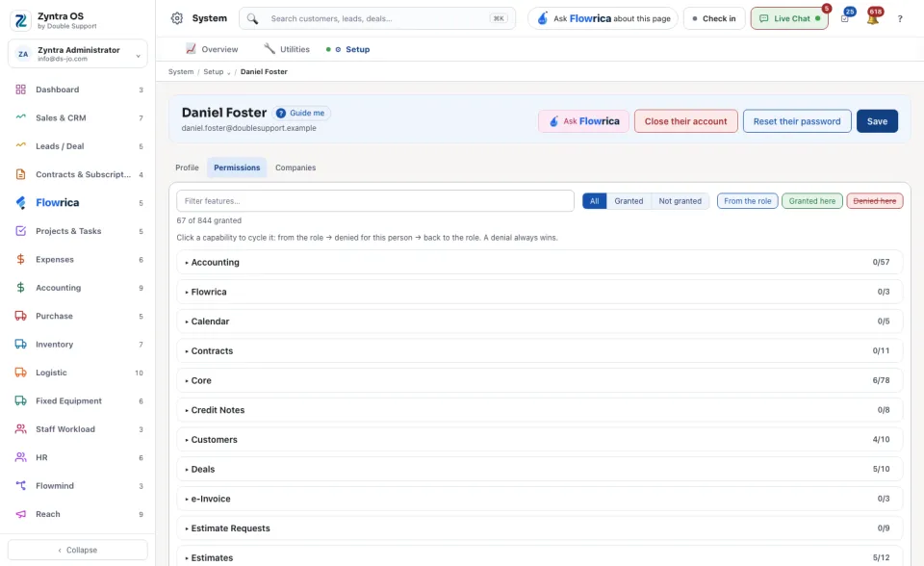This screenshot has height=566, width=924.
Task: Open Inventory sidebar icon
Action: point(20,345)
